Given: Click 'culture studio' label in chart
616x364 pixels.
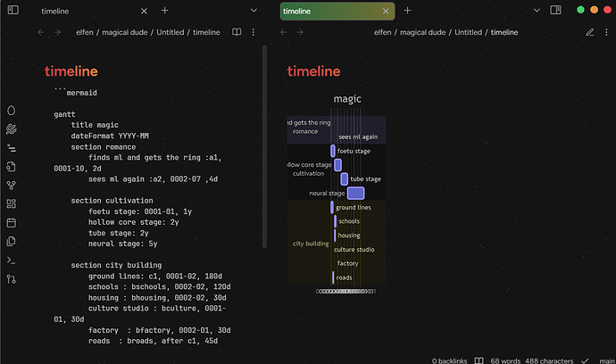Looking at the screenshot, I should click(354, 250).
